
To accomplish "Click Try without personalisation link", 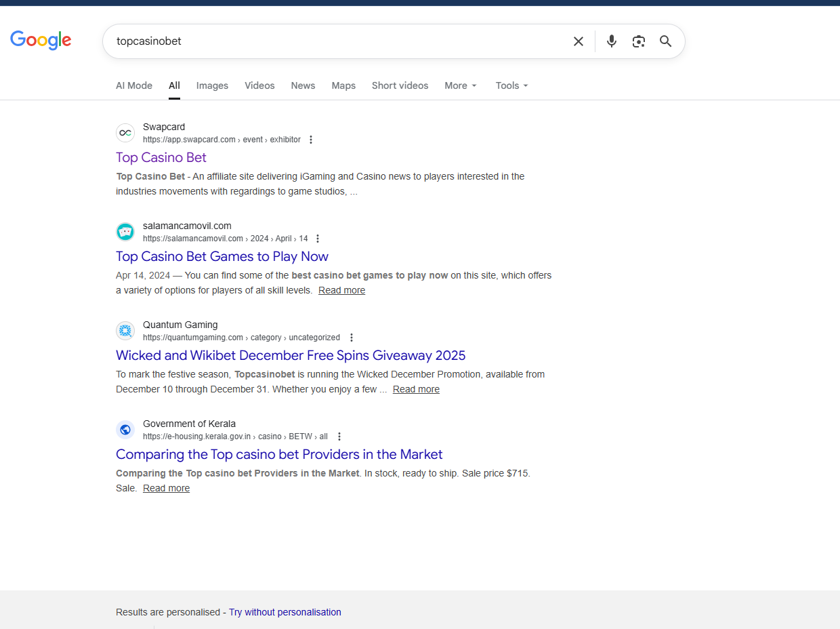I will [x=285, y=612].
